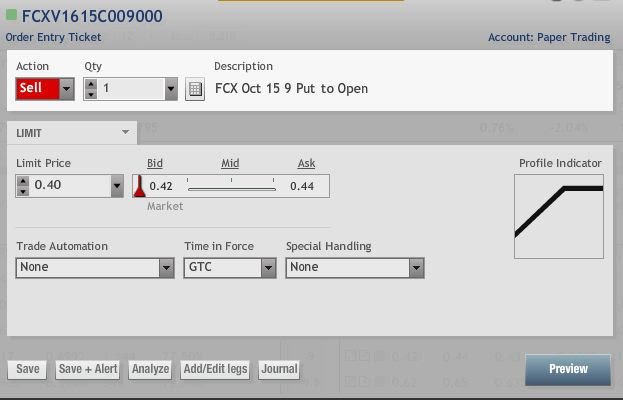Click the Account: Paper Trading label

(549, 37)
